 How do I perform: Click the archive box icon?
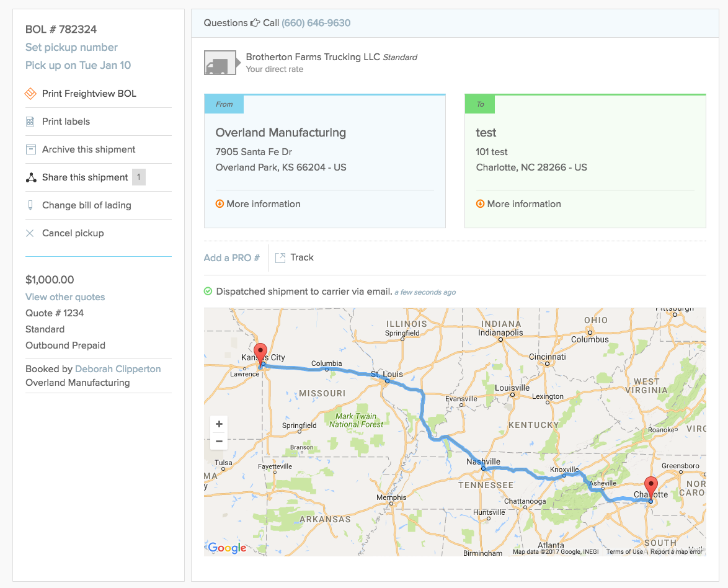coord(30,149)
